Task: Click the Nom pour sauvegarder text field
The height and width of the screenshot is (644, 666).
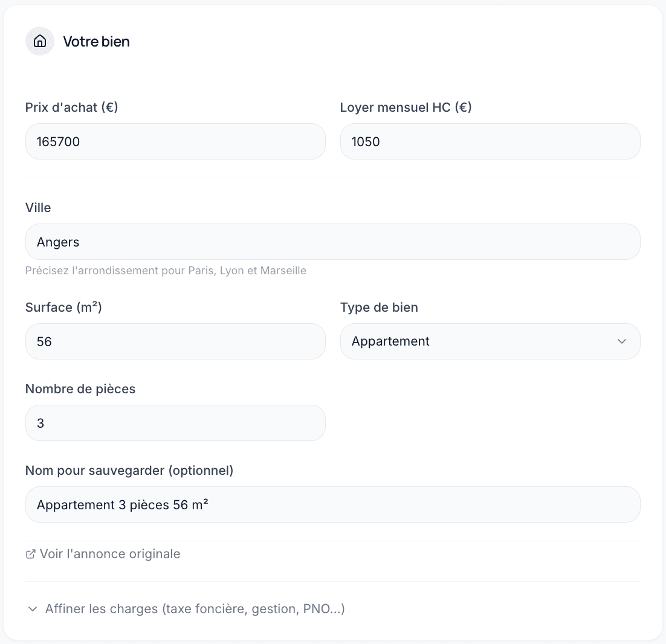Action: click(332, 504)
